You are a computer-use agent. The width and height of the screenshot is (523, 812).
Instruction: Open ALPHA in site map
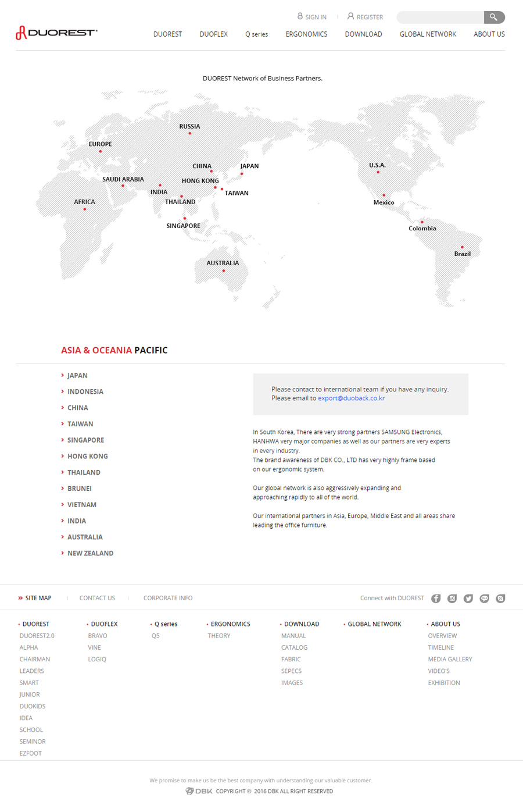28,647
